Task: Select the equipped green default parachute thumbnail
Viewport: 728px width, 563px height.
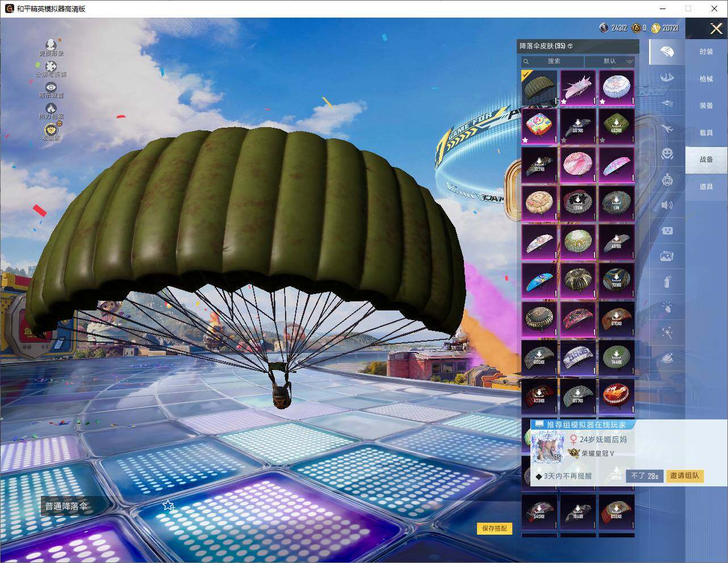Action: pyautogui.click(x=539, y=87)
